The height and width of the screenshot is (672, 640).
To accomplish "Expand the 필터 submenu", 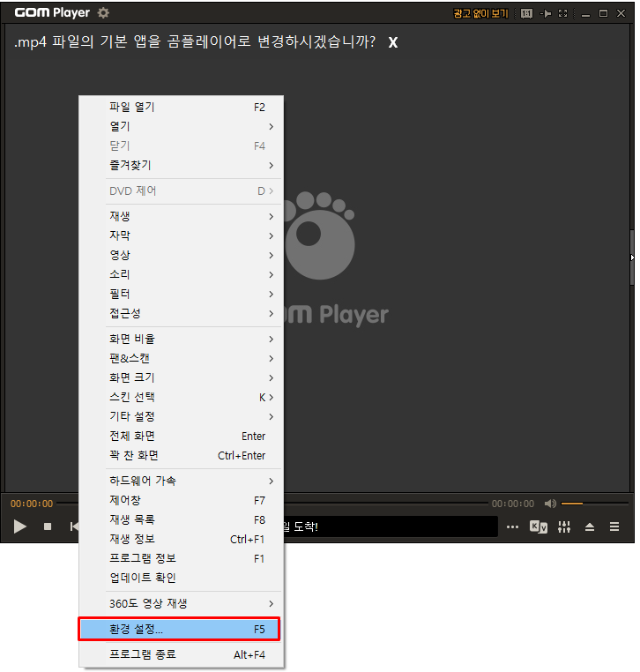I will [x=181, y=294].
